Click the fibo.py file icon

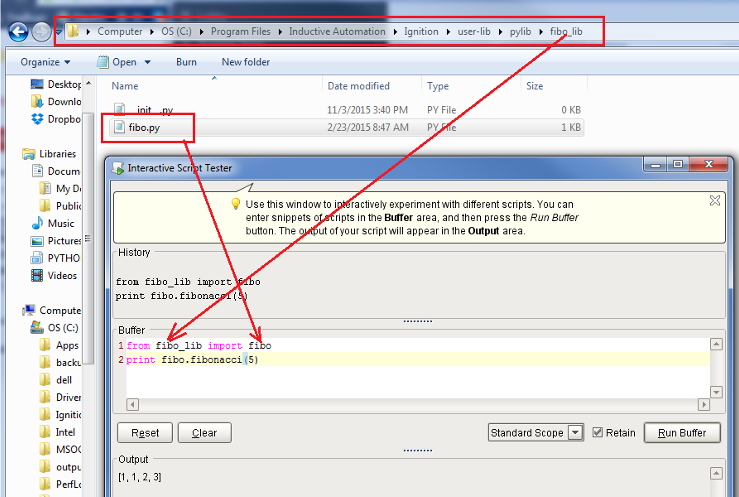point(120,127)
